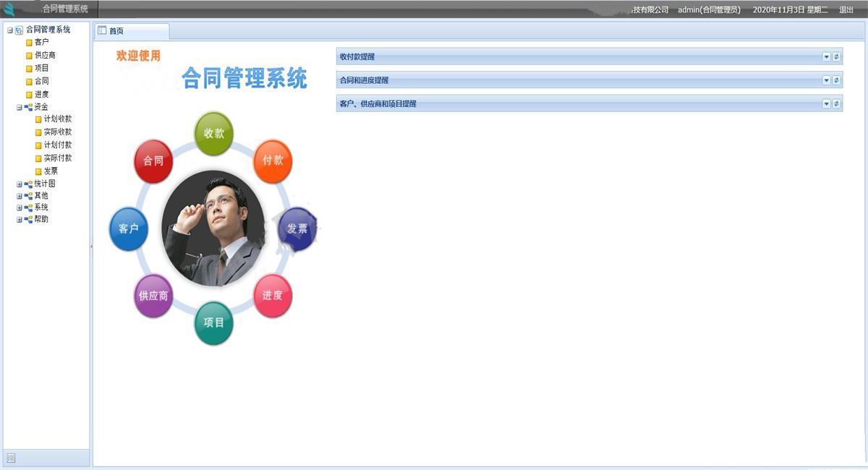Click the list icon at sidebar bottom
Viewport: 868px width, 470px height.
point(11,458)
